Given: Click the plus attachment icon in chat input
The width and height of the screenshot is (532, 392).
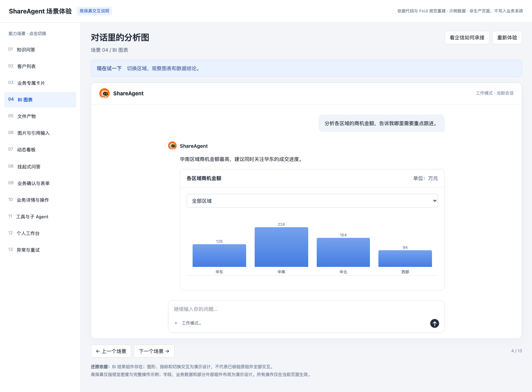Looking at the screenshot, I should (x=176, y=323).
